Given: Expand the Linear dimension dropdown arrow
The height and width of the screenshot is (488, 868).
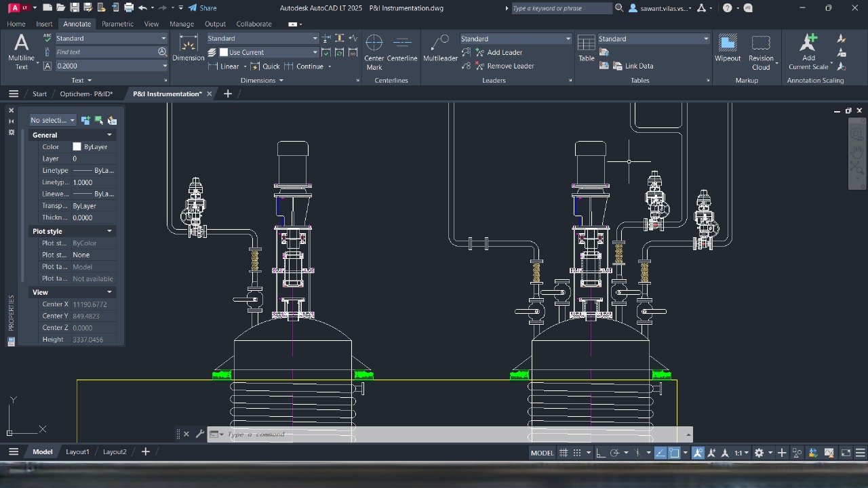Looking at the screenshot, I should (x=245, y=66).
